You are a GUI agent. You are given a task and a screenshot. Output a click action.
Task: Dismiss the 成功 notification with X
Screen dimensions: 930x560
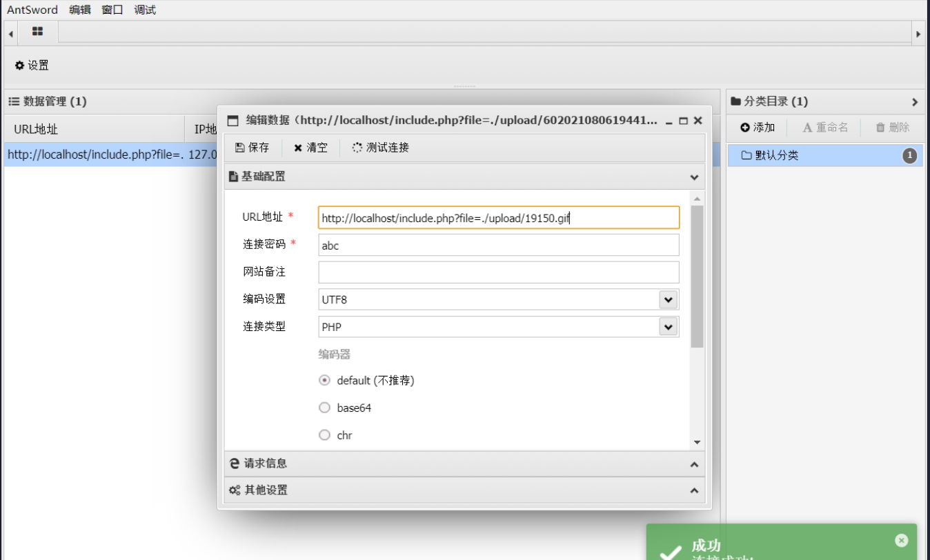pos(901,540)
